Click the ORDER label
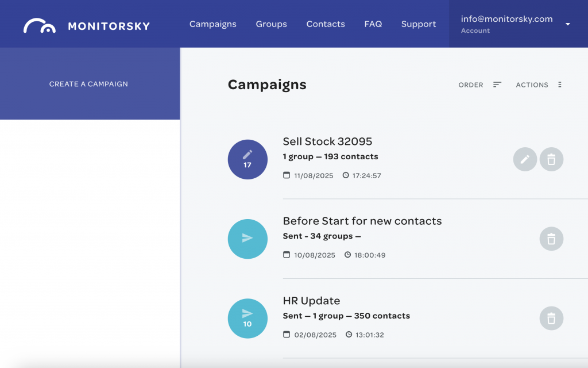 click(471, 85)
